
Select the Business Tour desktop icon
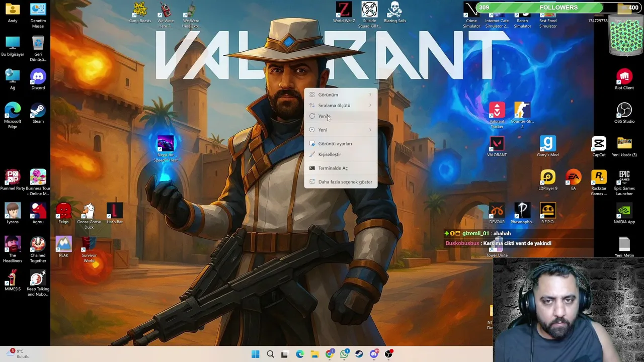coord(38,183)
